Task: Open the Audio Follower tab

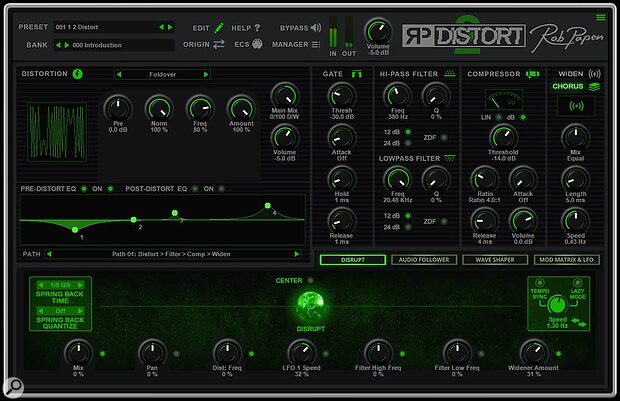Action: pyautogui.click(x=424, y=260)
